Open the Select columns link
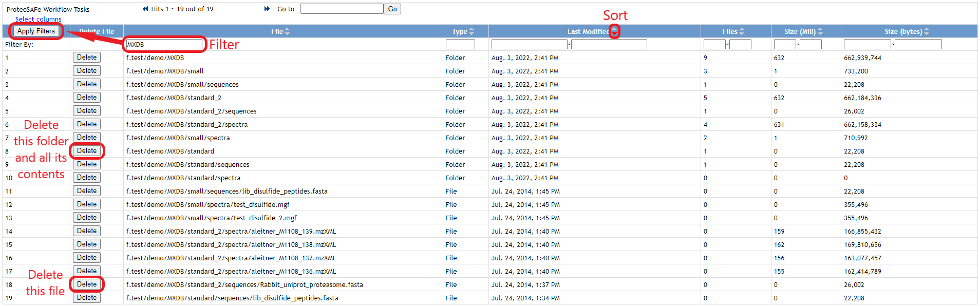The image size is (980, 306). (38, 19)
